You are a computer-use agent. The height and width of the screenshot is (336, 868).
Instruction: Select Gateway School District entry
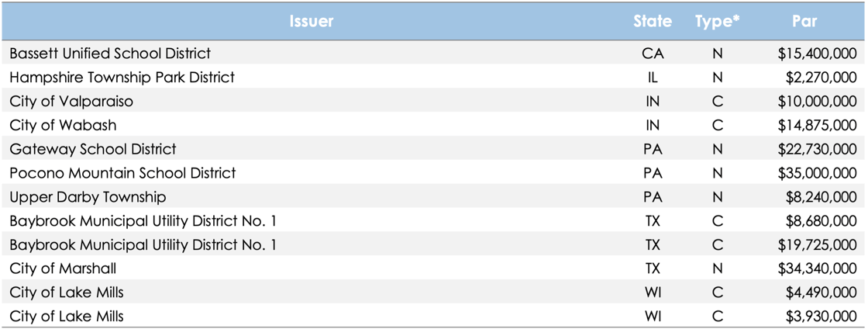93,149
